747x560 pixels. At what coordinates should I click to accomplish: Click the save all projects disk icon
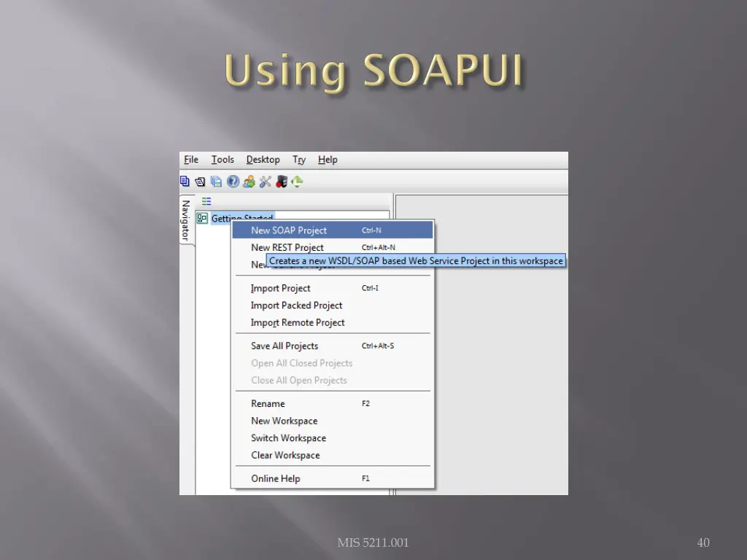pyautogui.click(x=216, y=182)
